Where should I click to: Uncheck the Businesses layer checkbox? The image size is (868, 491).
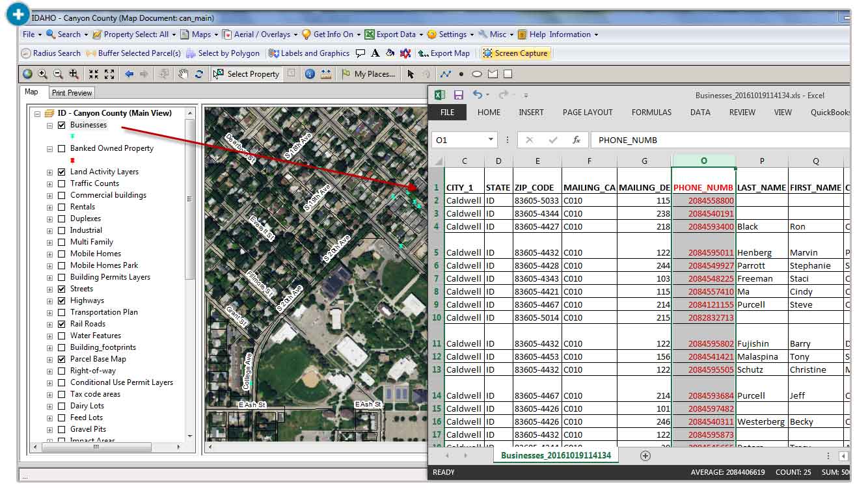click(x=62, y=125)
